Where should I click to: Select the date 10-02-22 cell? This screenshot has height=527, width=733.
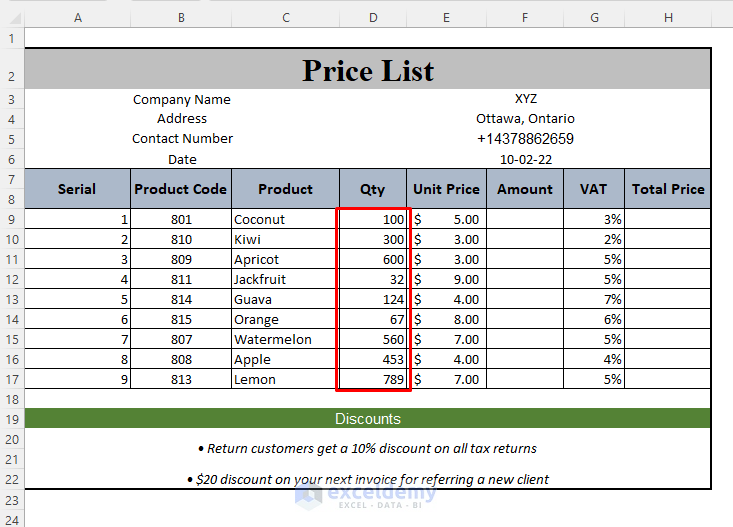pos(525,159)
